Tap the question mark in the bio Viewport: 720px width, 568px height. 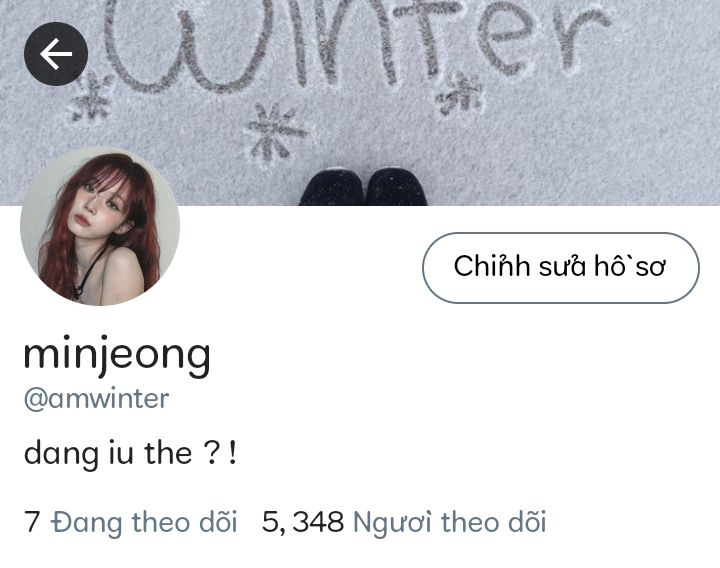(x=210, y=453)
